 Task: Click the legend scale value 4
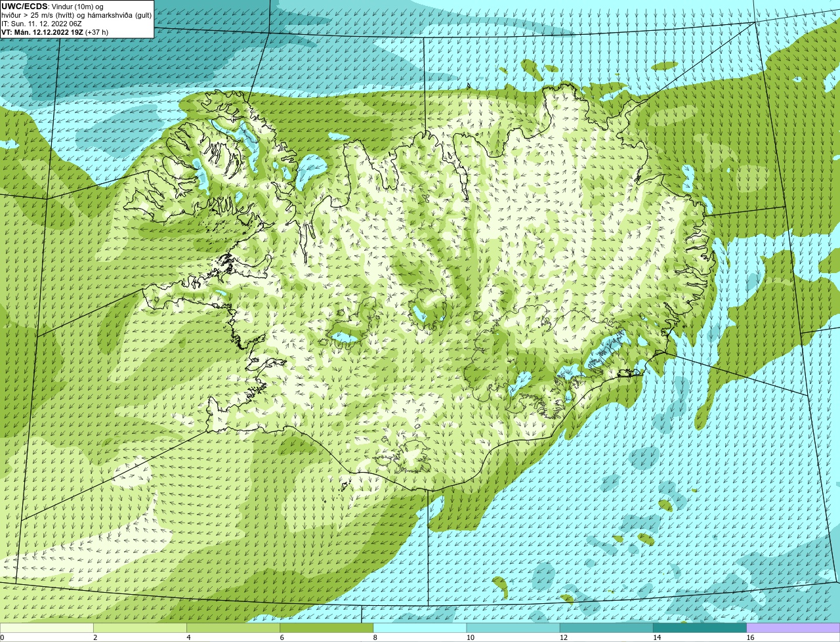click(188, 637)
